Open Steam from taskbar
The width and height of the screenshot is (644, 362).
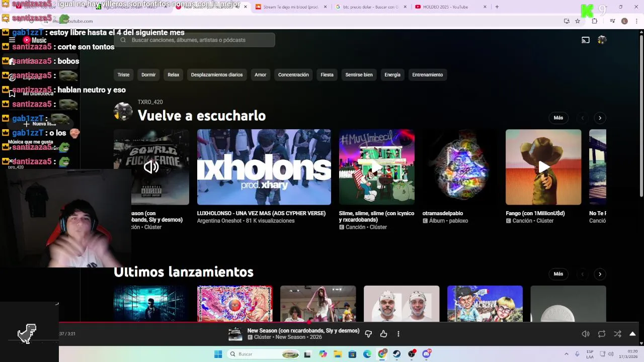pyautogui.click(x=397, y=354)
